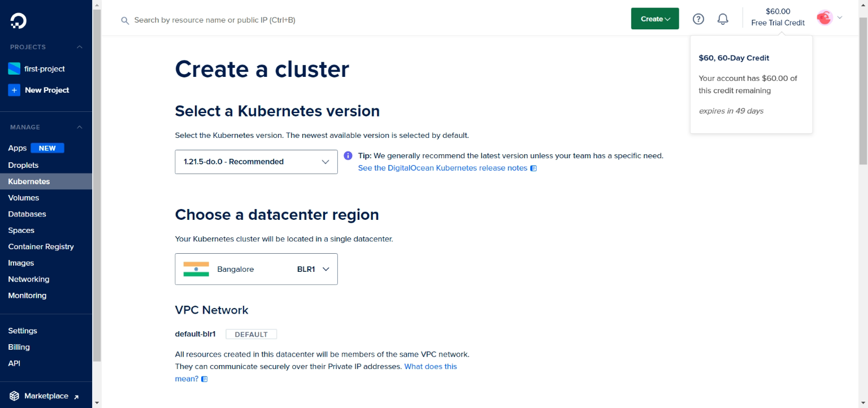
Task: Open Apps in the sidebar
Action: pos(18,148)
